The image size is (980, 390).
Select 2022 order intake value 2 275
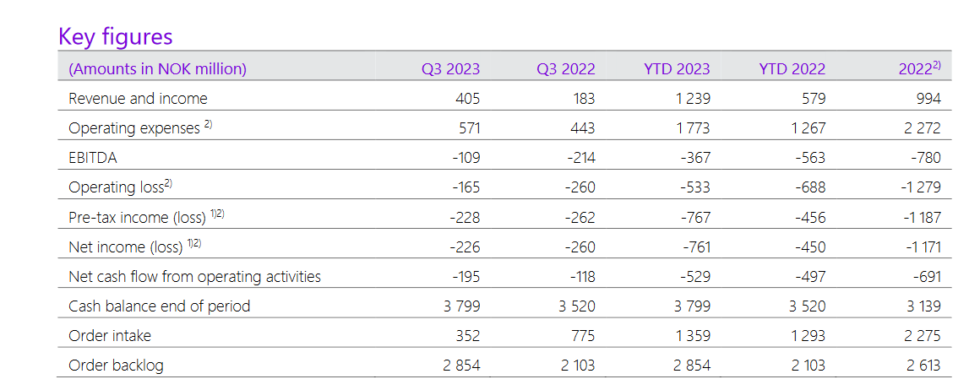click(x=921, y=336)
